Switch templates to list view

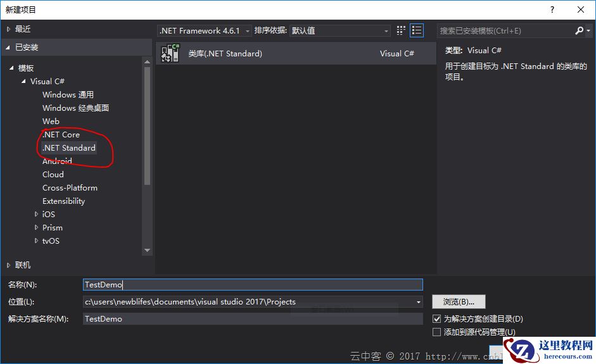pos(417,30)
